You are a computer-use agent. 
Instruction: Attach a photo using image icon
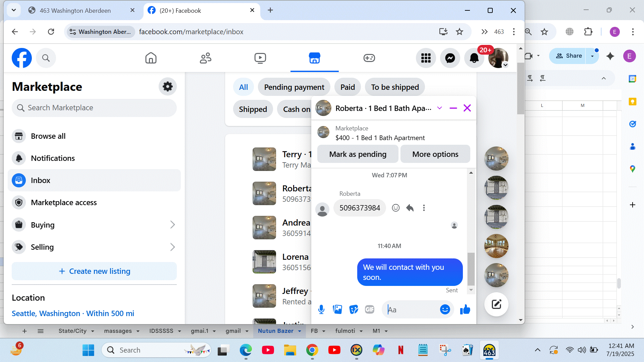(x=337, y=309)
